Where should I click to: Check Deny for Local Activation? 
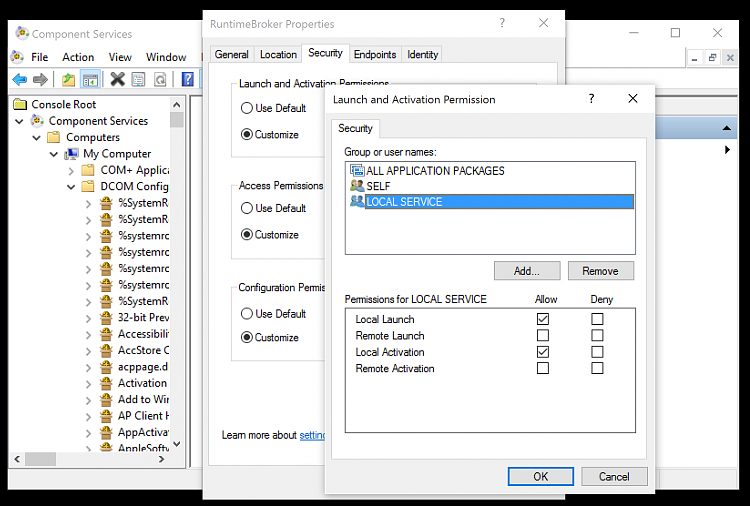[x=597, y=352]
